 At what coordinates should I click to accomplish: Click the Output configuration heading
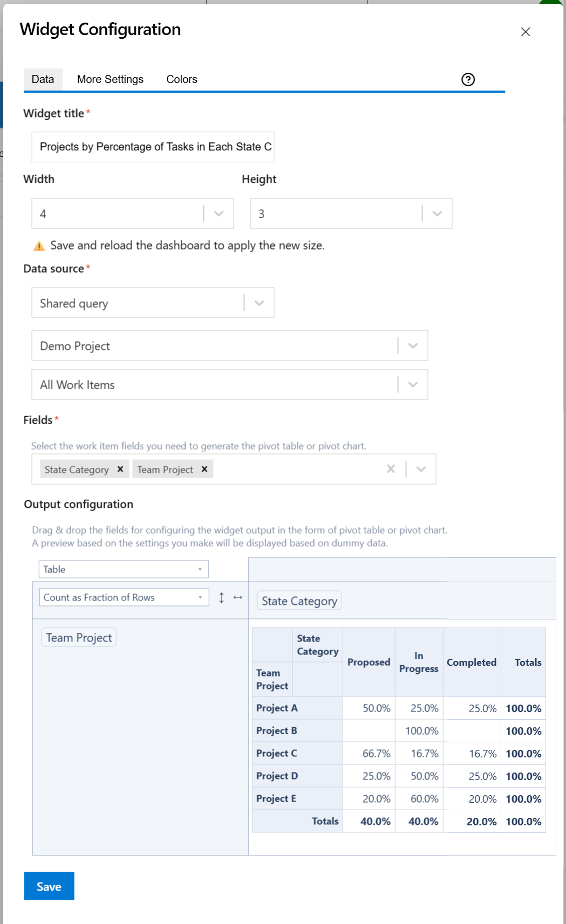[78, 504]
